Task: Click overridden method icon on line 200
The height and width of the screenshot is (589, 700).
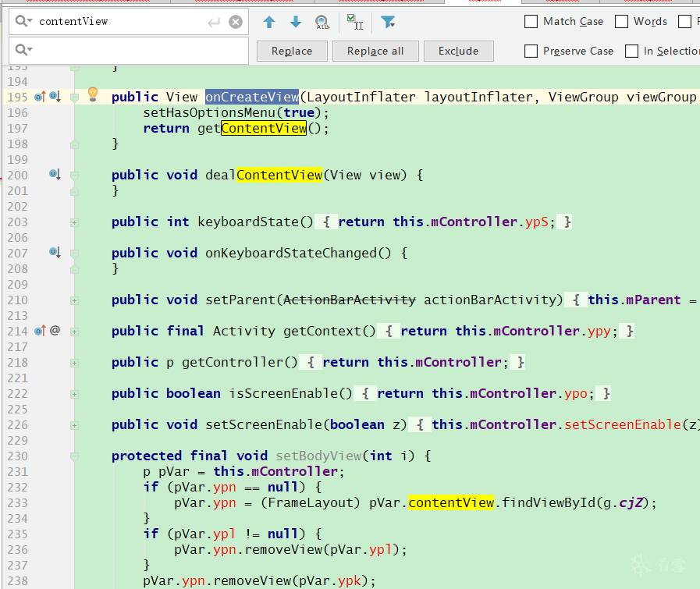Action: coord(55,175)
